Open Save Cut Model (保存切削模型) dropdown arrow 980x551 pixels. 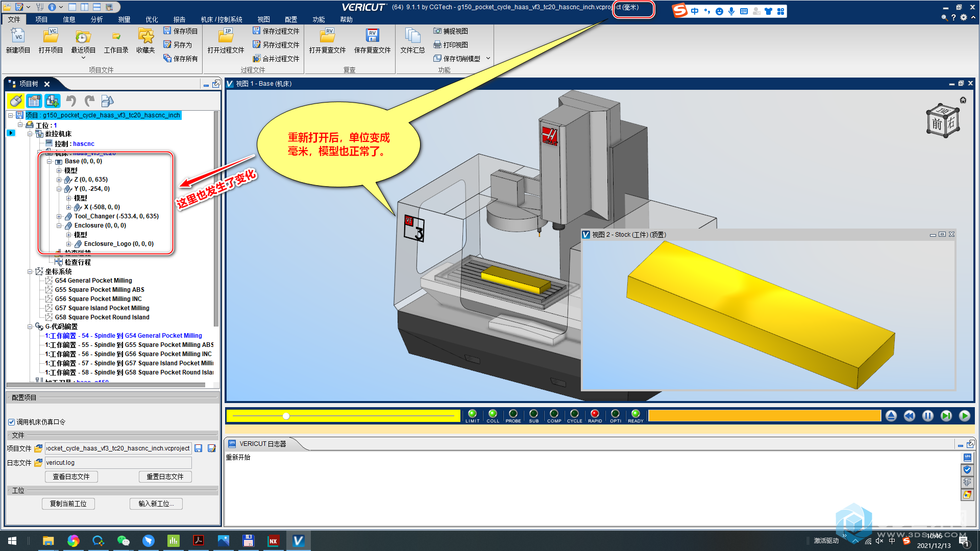(488, 59)
